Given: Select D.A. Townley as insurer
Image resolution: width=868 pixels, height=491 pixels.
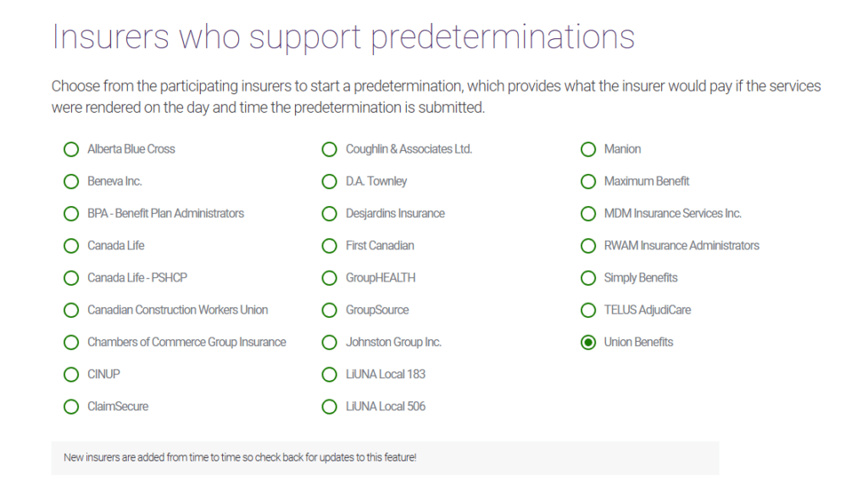Looking at the screenshot, I should (x=329, y=181).
